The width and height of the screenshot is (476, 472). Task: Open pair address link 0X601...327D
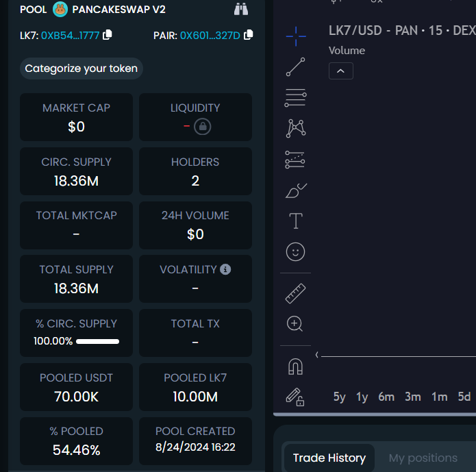210,36
